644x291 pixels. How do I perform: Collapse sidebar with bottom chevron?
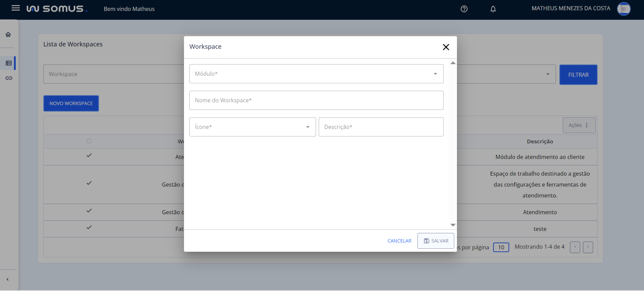coord(8,279)
